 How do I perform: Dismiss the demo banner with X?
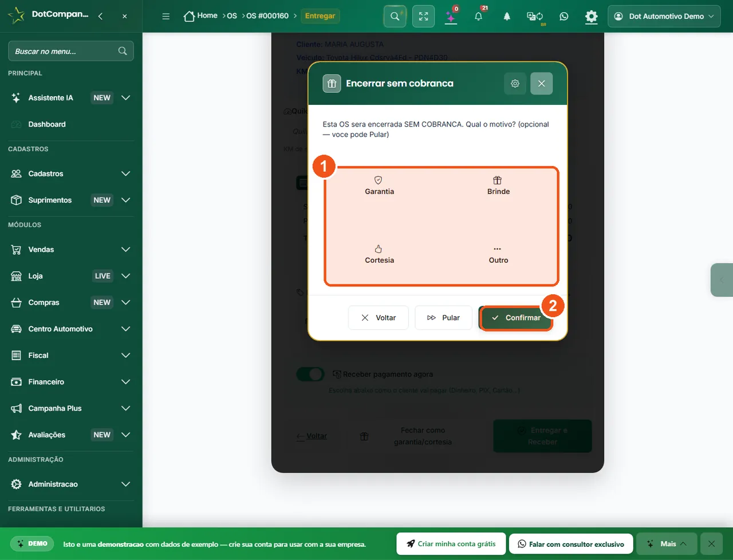[x=711, y=544]
